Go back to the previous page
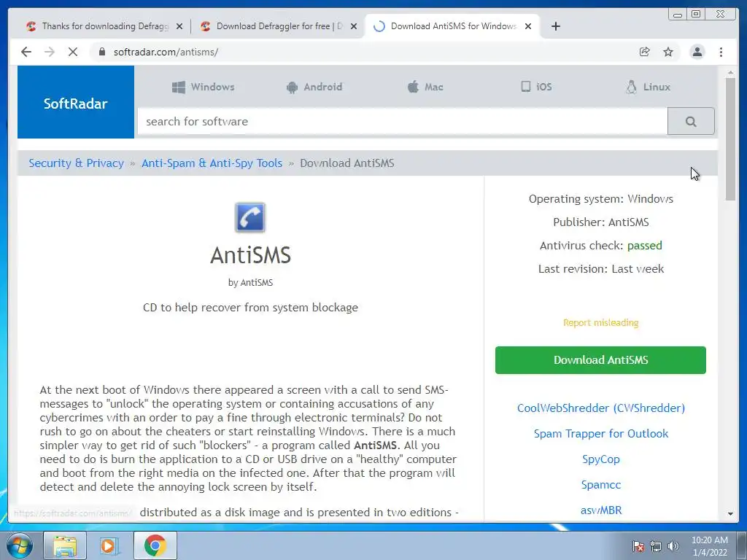The height and width of the screenshot is (560, 747). pyautogui.click(x=26, y=52)
